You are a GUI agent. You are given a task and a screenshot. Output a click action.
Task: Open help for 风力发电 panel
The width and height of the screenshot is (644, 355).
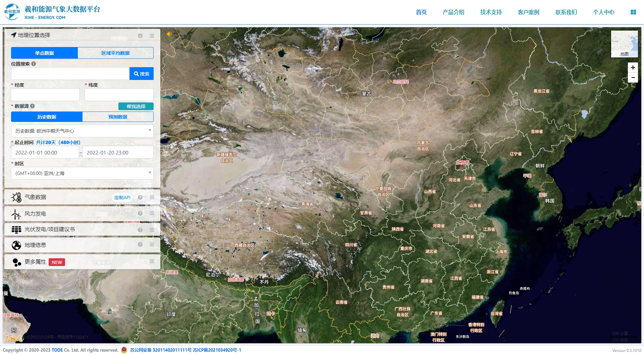pos(140,213)
